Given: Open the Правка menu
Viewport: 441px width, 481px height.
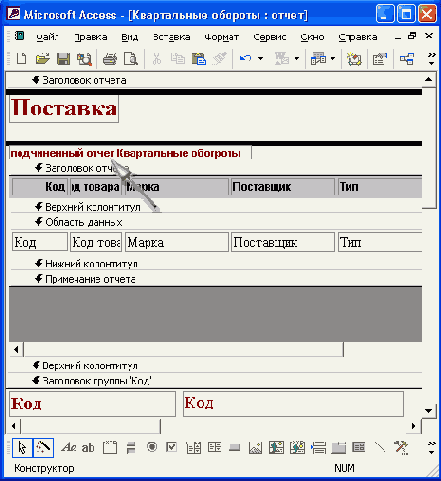Looking at the screenshot, I should click(91, 37).
